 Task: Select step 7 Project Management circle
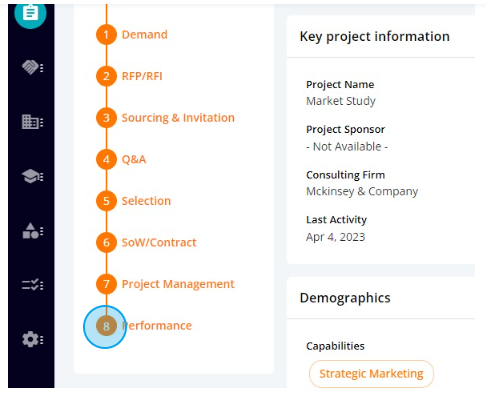coord(106,284)
